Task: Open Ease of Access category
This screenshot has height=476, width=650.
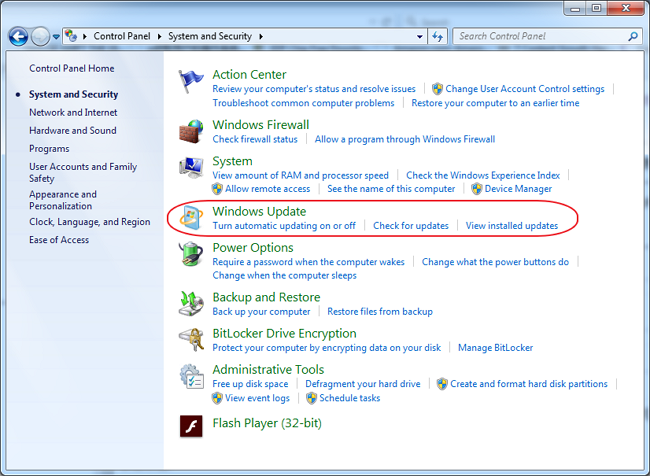Action: point(59,240)
